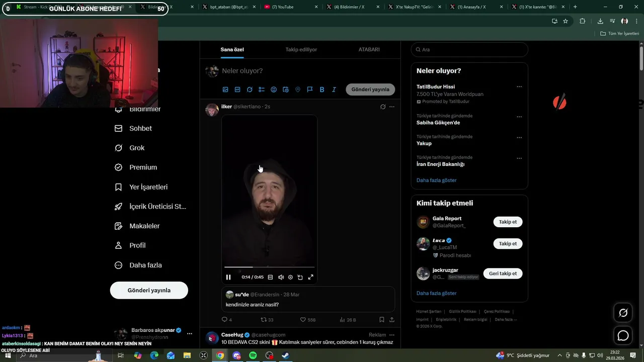Toggle italic text formatting

(x=334, y=89)
